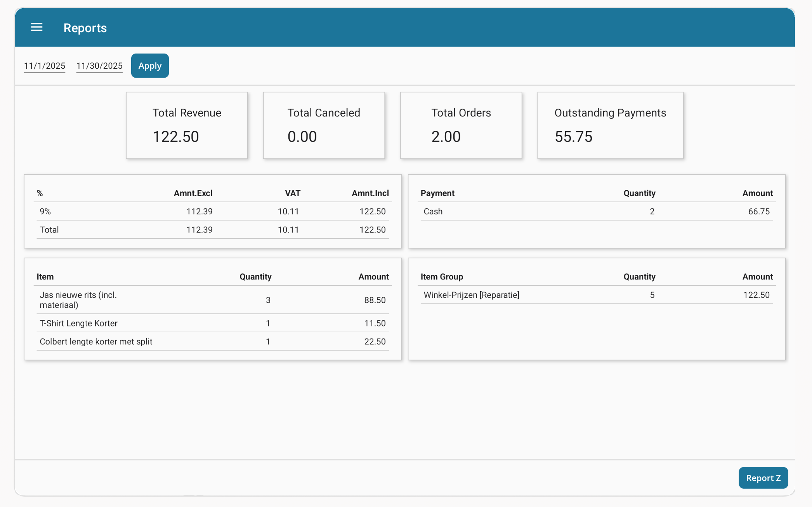The width and height of the screenshot is (812, 507).
Task: Click the VAT column header
Action: (293, 193)
